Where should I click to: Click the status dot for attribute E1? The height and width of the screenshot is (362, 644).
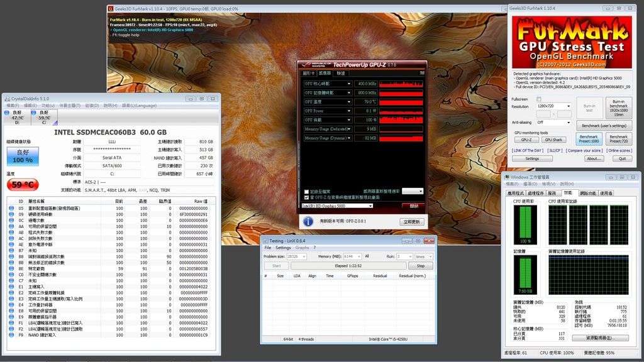pyautogui.click(x=11, y=287)
